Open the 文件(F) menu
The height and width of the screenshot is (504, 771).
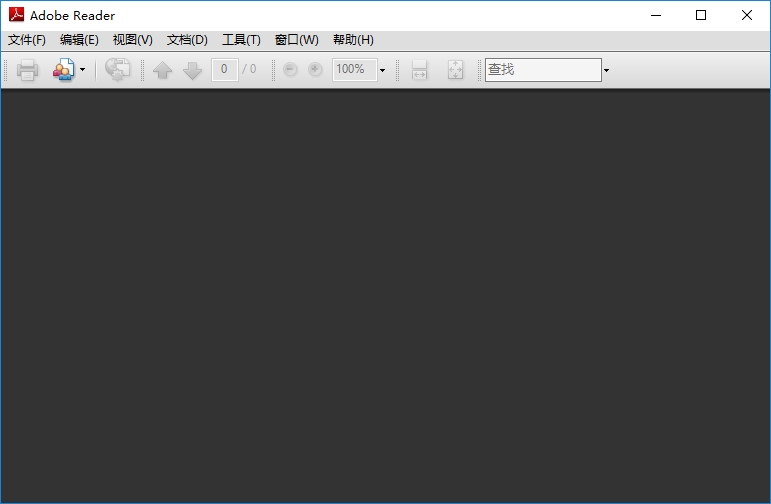tap(27, 40)
